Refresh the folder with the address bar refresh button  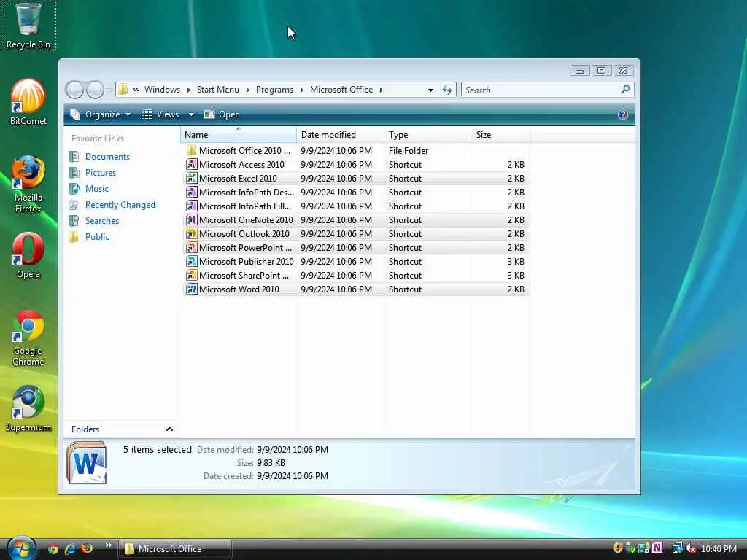pyautogui.click(x=447, y=90)
